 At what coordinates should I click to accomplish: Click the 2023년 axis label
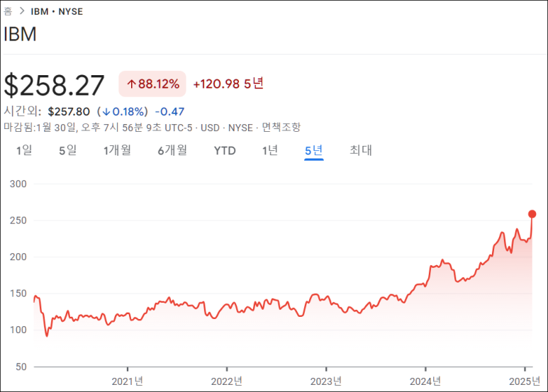coord(325,381)
